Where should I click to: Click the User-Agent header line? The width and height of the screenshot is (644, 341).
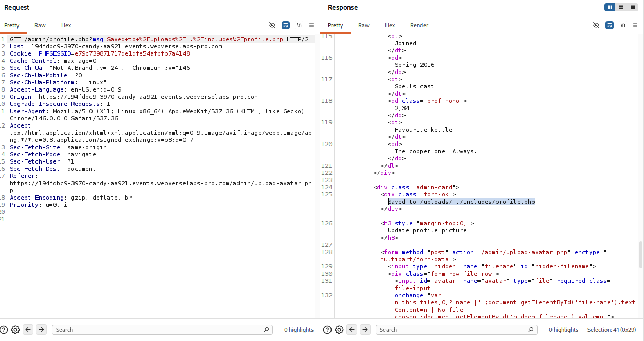157,115
